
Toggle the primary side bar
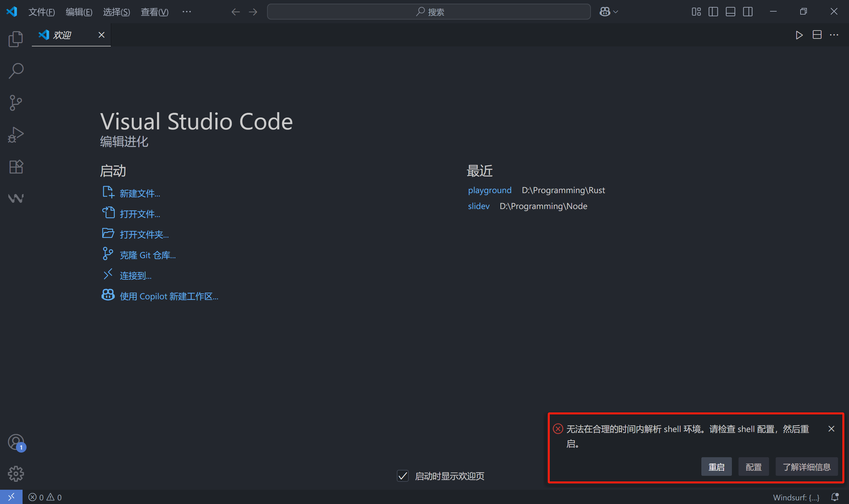(713, 12)
